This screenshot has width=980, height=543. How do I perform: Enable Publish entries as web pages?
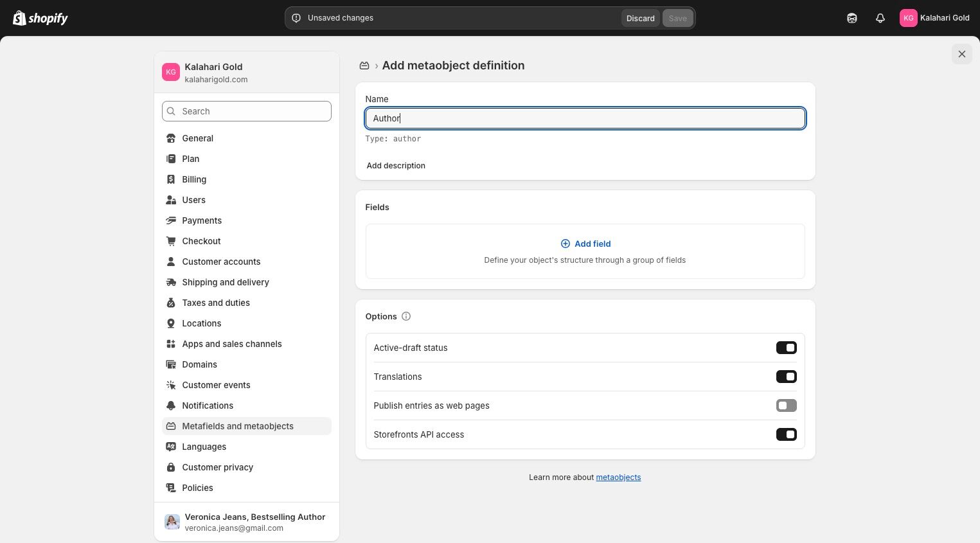[786, 405]
